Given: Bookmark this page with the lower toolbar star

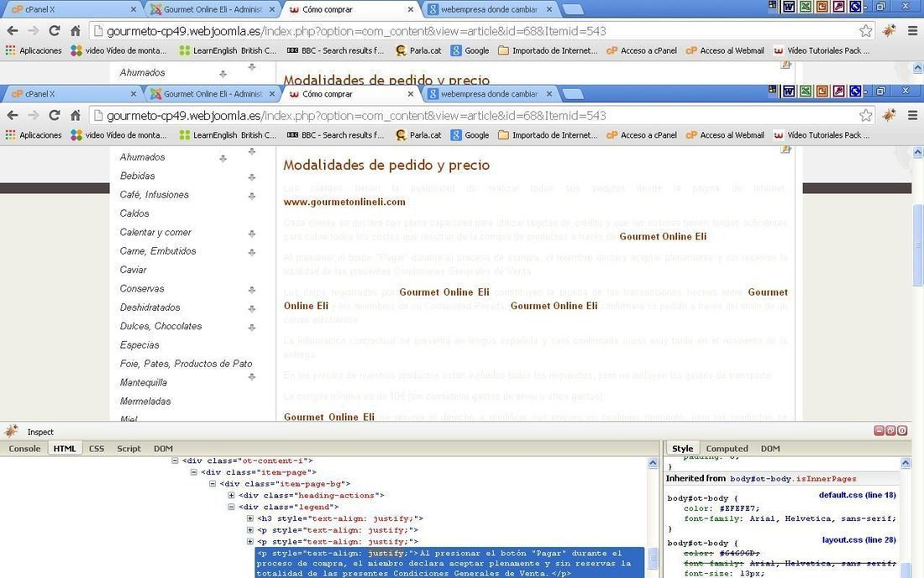Looking at the screenshot, I should pos(866,115).
